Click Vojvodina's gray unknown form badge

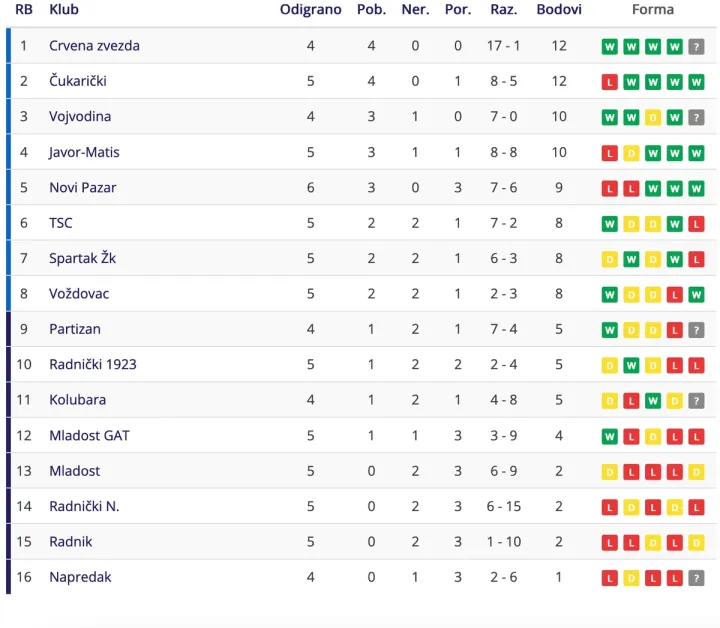coord(696,118)
